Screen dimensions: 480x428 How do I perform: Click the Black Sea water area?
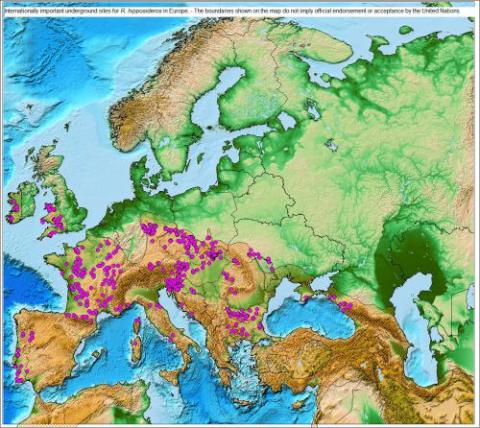[310, 323]
